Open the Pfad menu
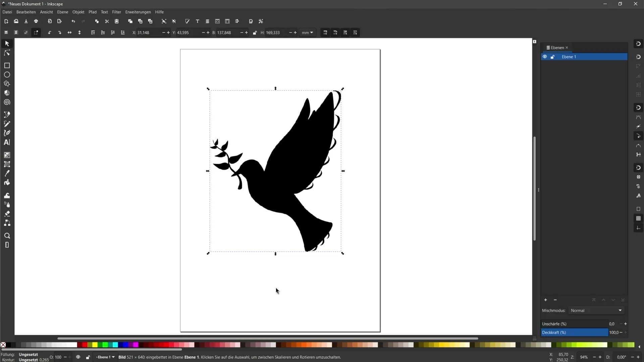Viewport: 644px width, 362px height. click(93, 12)
